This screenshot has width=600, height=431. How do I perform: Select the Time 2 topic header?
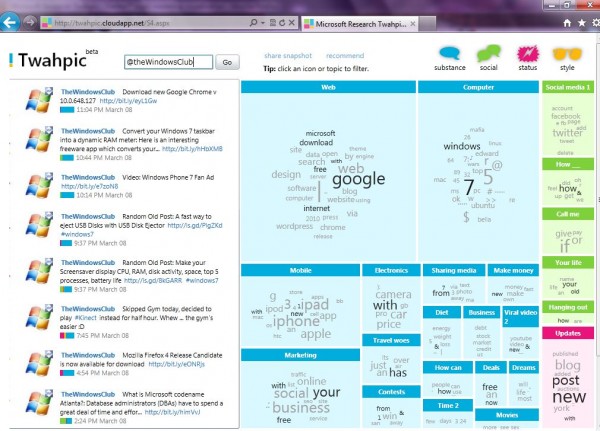(448, 405)
